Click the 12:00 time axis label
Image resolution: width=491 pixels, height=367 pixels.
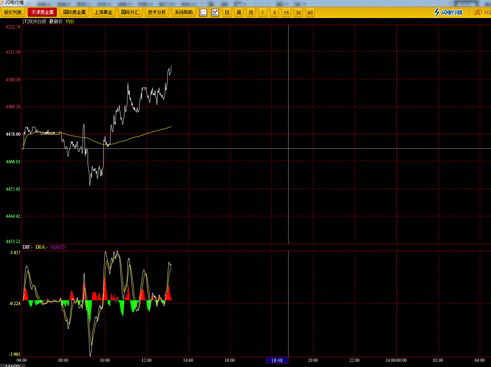[x=146, y=360]
